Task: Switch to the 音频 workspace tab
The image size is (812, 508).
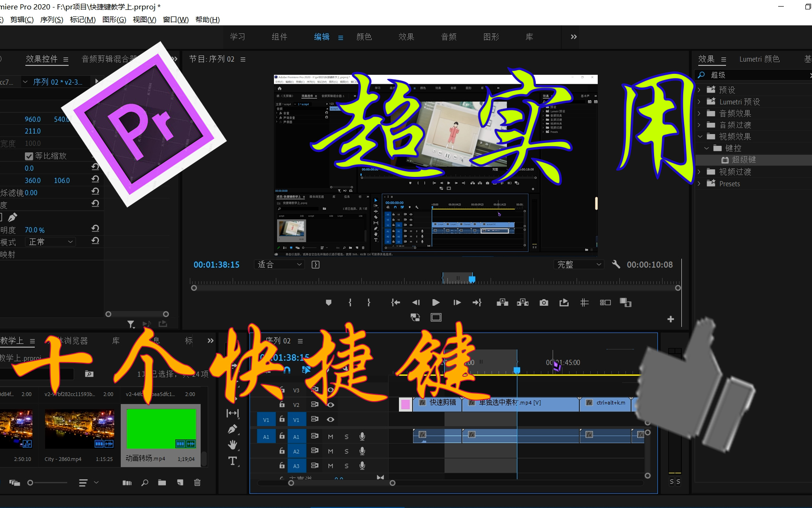Action: (x=449, y=37)
